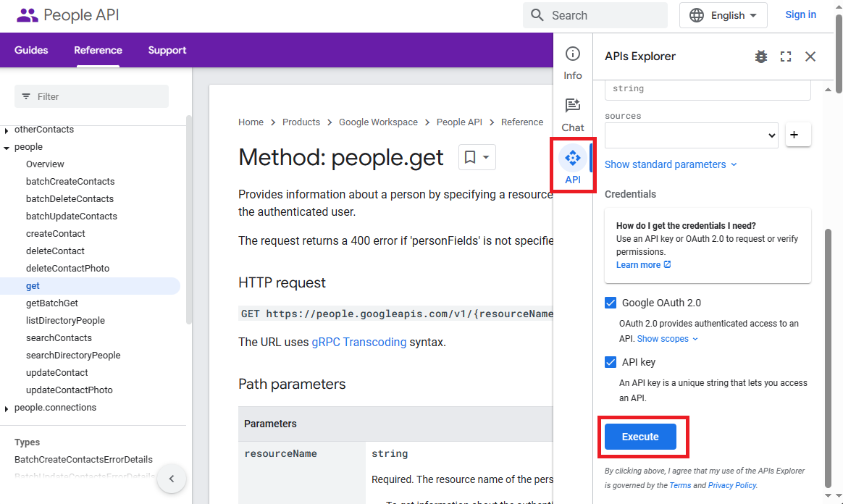
Task: Select listDirectoryPeople in the sidebar
Action: 66,320
